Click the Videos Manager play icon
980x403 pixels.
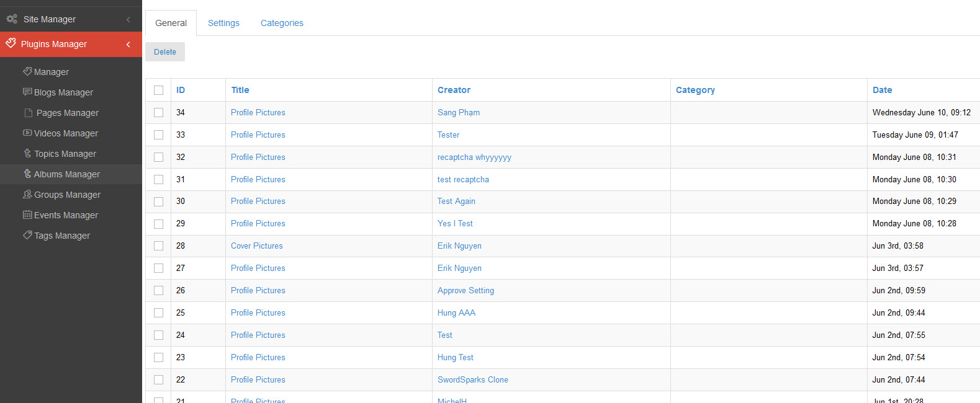coord(27,133)
